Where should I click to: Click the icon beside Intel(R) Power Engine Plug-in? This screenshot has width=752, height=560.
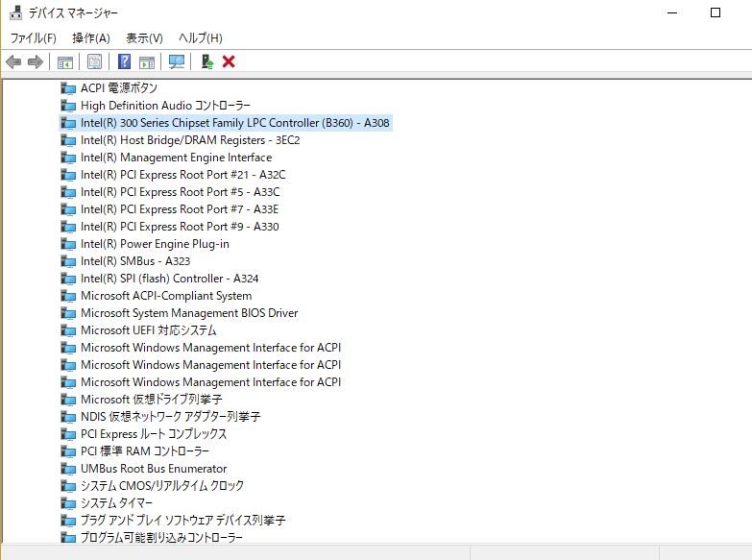tap(68, 244)
